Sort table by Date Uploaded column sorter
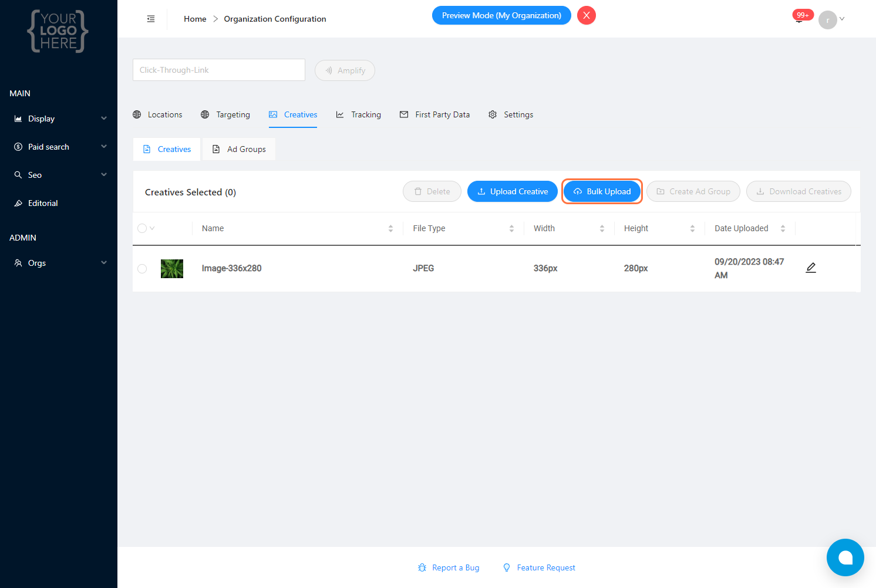The width and height of the screenshot is (876, 588). (783, 228)
